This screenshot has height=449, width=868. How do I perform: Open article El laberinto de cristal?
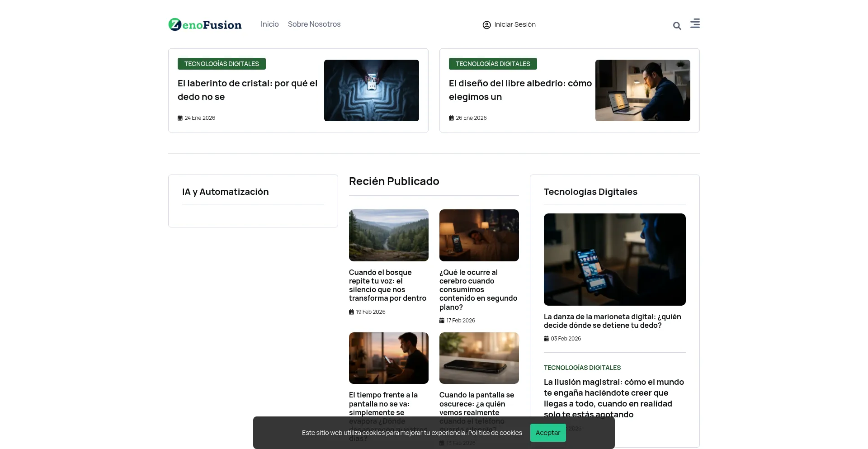[247, 90]
